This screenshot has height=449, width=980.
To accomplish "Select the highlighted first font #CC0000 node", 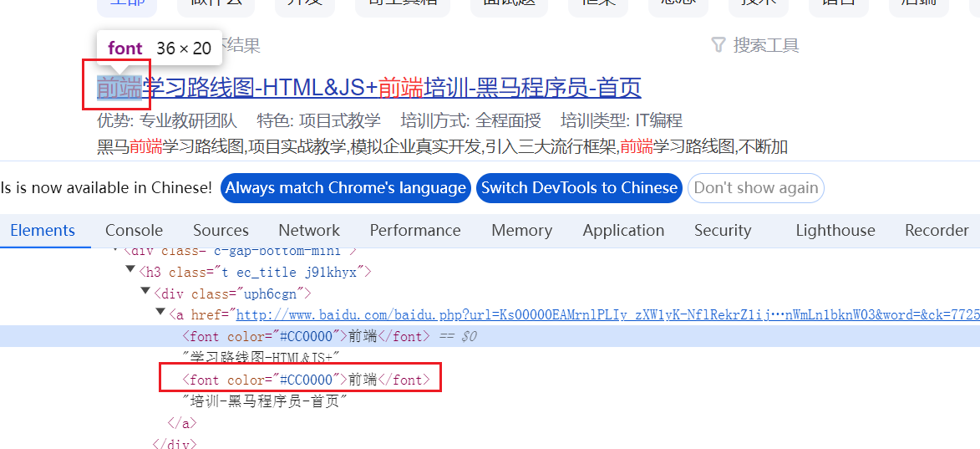I will [306, 336].
